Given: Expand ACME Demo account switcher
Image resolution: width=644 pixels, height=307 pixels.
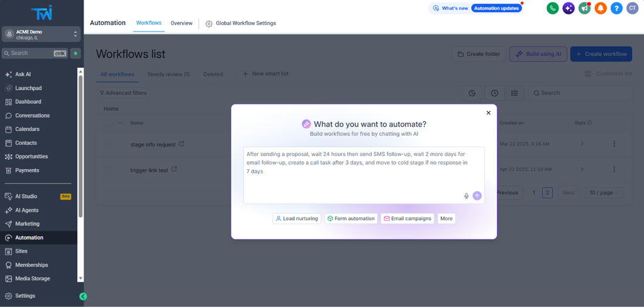Looking at the screenshot, I should [41, 35].
